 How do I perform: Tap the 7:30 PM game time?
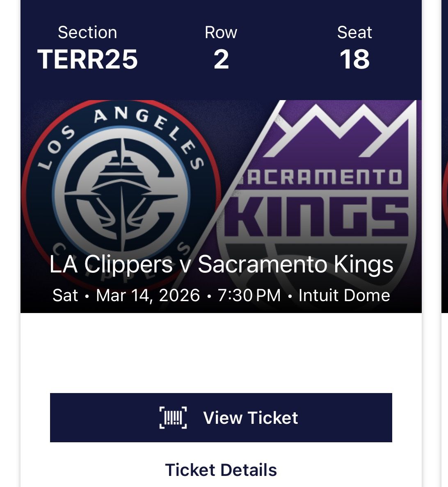tap(249, 295)
